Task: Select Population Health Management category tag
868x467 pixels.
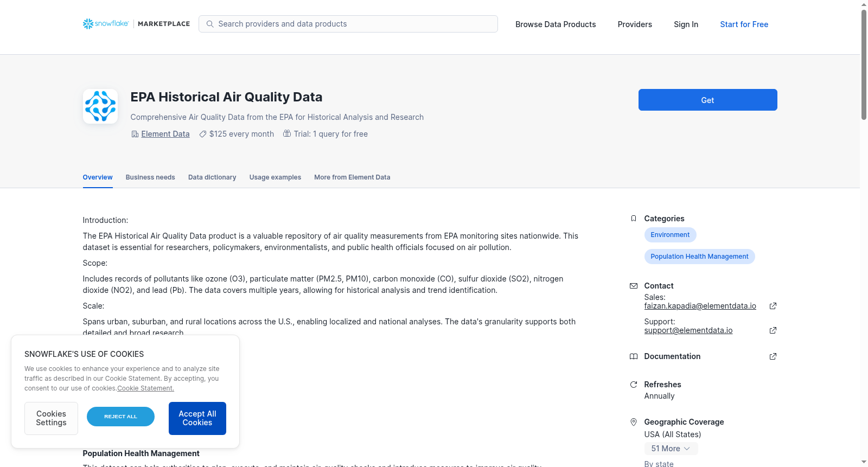Action: (699, 257)
